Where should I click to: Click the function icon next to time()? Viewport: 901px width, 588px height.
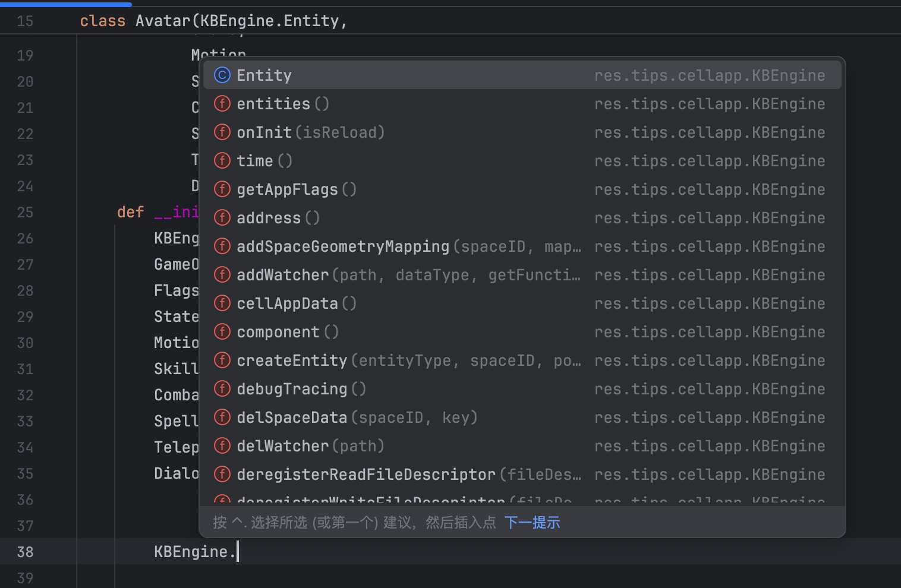click(222, 161)
